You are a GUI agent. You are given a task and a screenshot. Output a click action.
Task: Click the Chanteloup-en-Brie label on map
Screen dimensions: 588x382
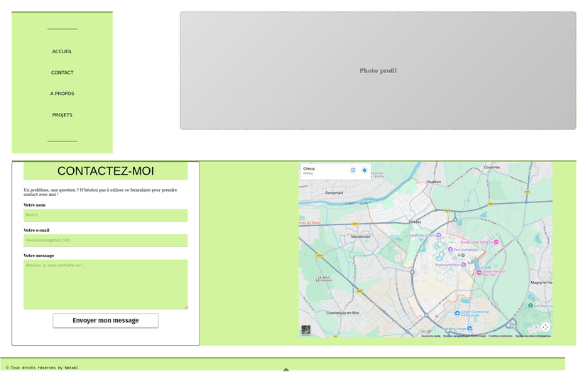(343, 312)
